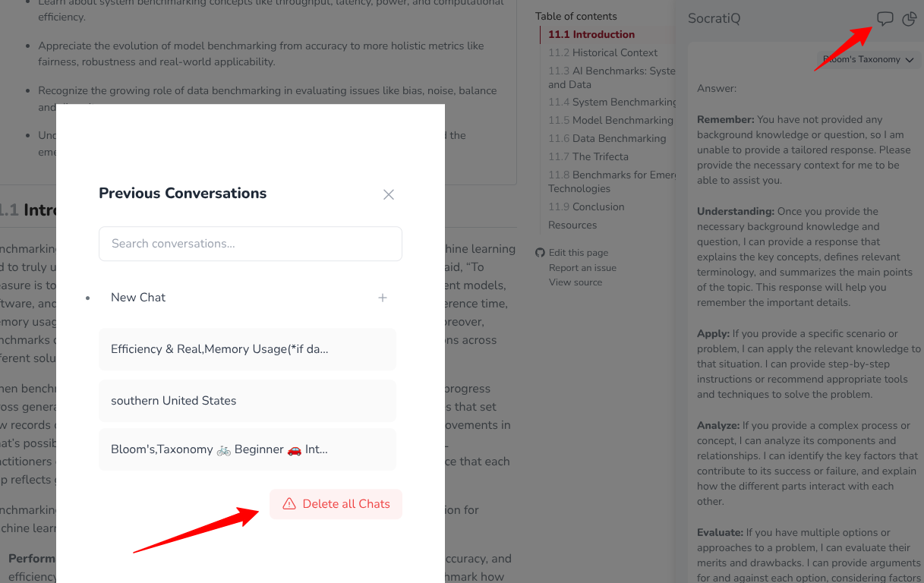Go to 11.1 Introduction in table of contents
Viewport: 924px width, 583px height.
coord(591,34)
